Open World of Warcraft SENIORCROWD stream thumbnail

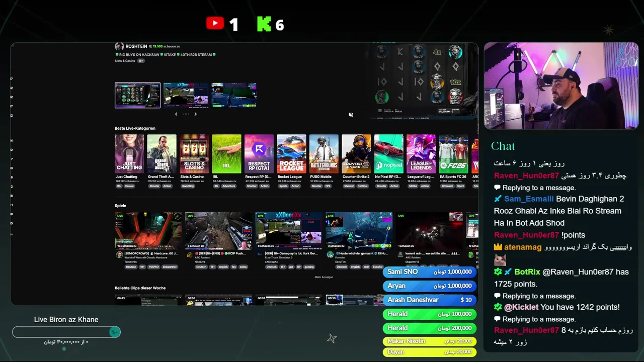(148, 231)
